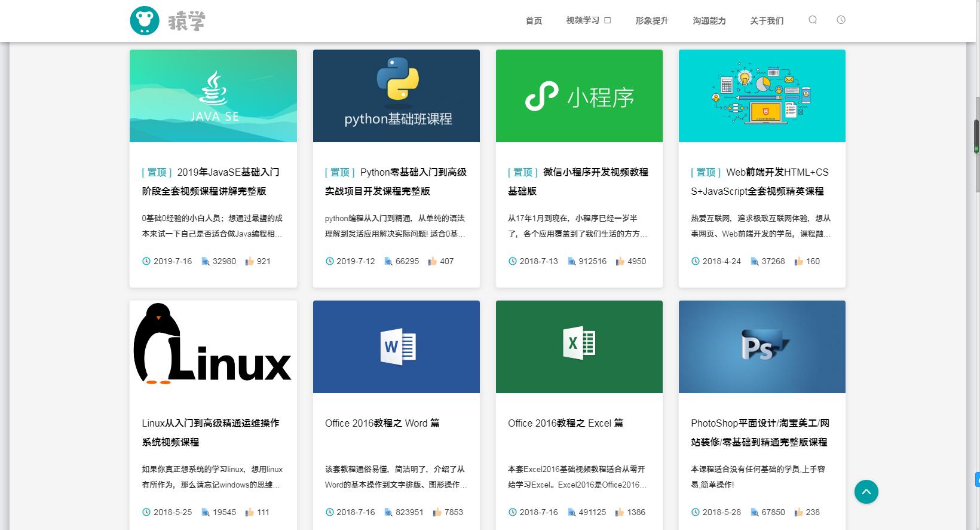Click the 猿学 site name text

click(186, 21)
